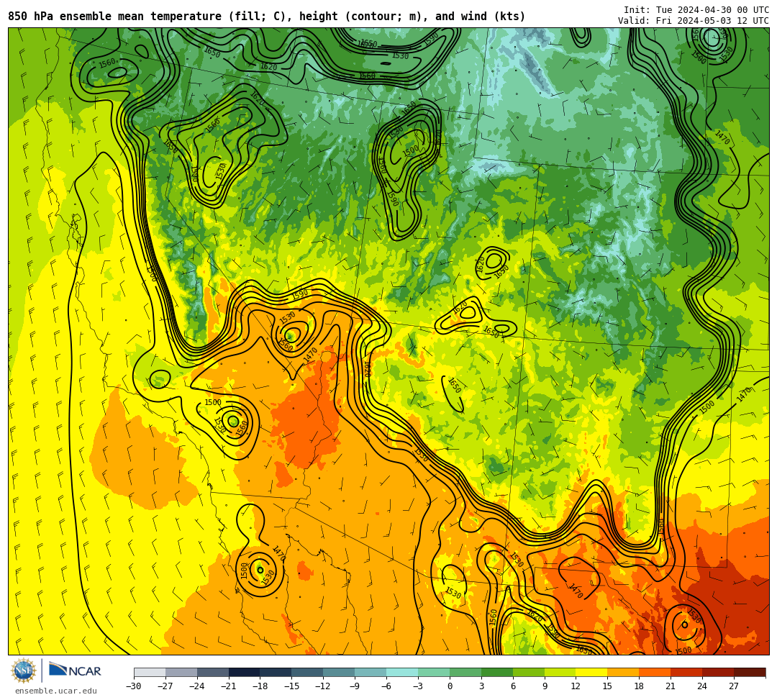777x700 pixels.
Task: Pick the darkest brown swatch right of 27
Action: (x=750, y=672)
